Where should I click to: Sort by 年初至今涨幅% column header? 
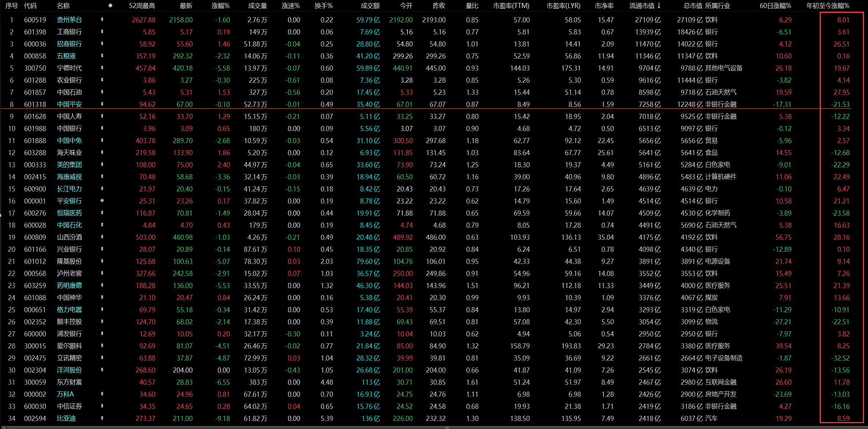pos(828,6)
